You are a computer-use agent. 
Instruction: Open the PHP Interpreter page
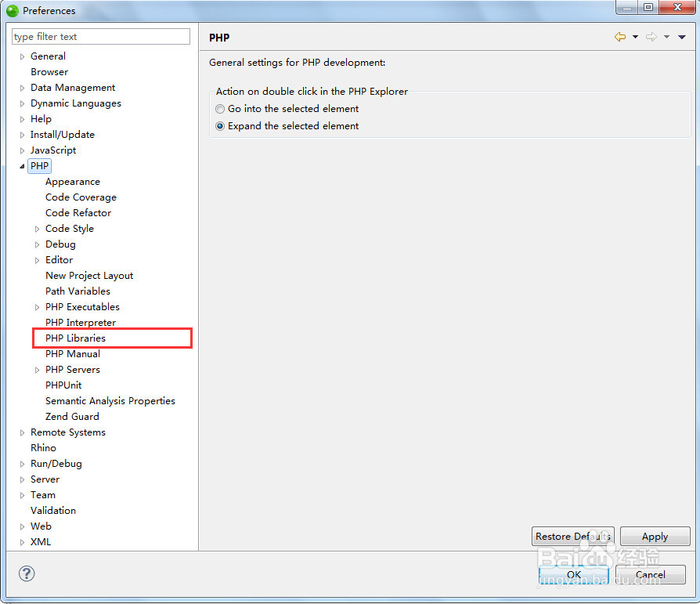click(81, 323)
